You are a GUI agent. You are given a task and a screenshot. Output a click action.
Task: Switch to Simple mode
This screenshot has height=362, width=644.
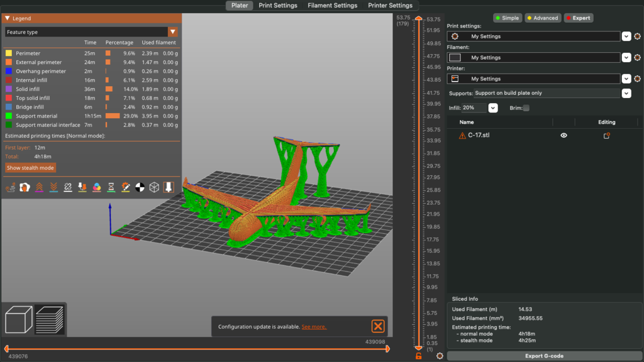tap(507, 18)
